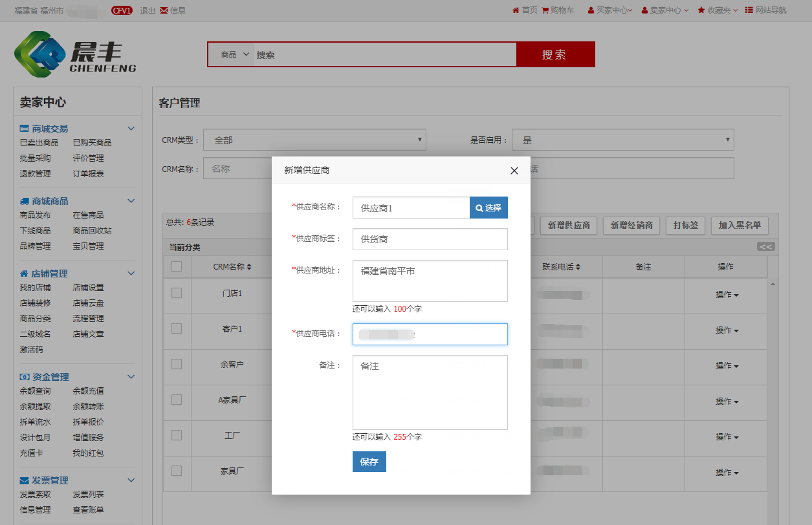The image size is (812, 525).
Task: Toggle the select-all checkbox in table header
Action: click(x=177, y=266)
